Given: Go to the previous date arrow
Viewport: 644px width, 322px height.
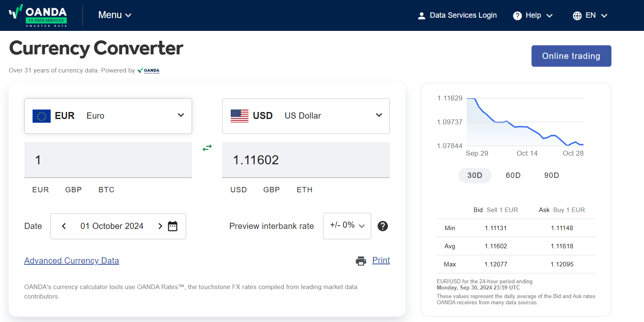Looking at the screenshot, I should (x=64, y=226).
